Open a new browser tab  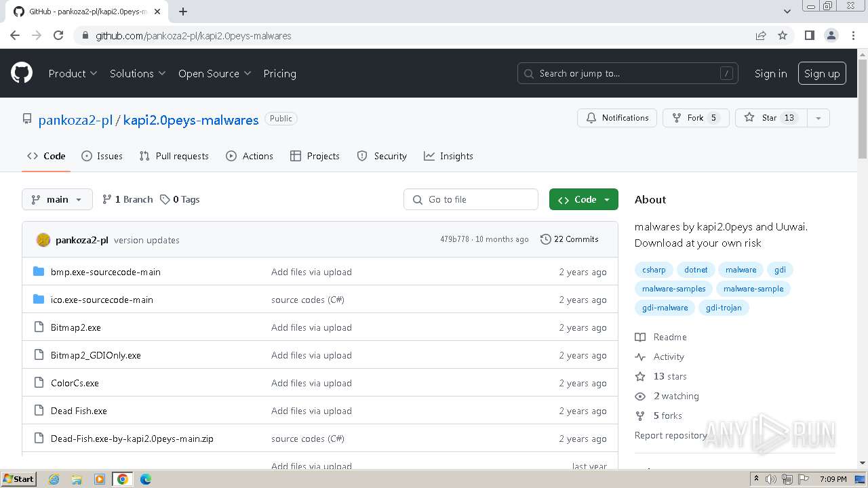click(183, 12)
